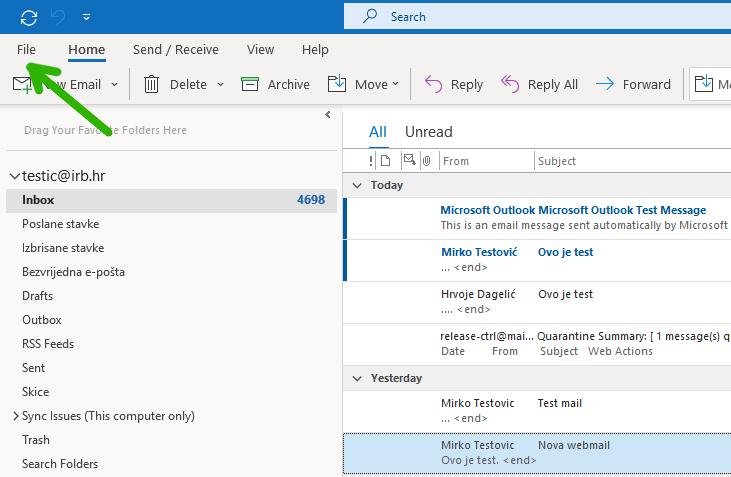Open Microsoft Outlook Test Message email

(x=537, y=218)
